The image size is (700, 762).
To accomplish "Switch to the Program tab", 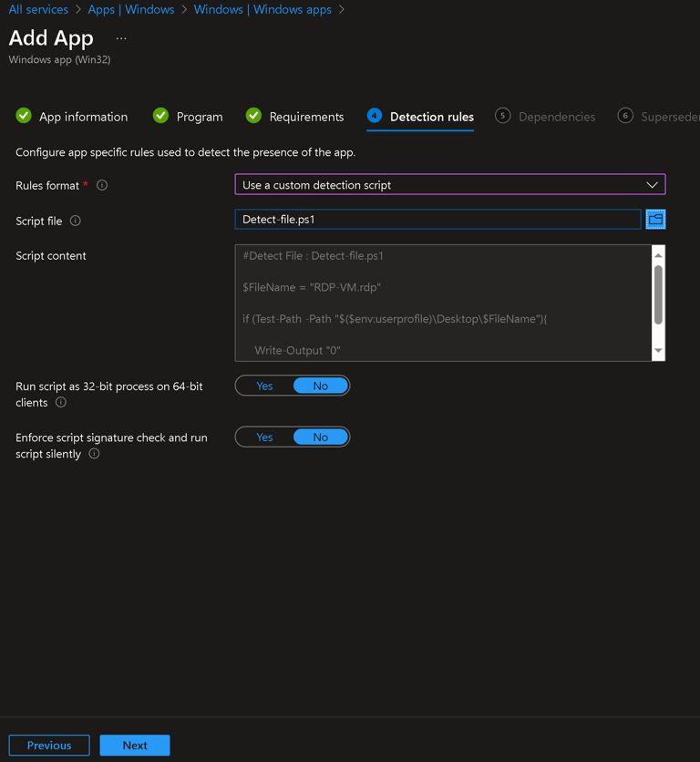I will [199, 117].
